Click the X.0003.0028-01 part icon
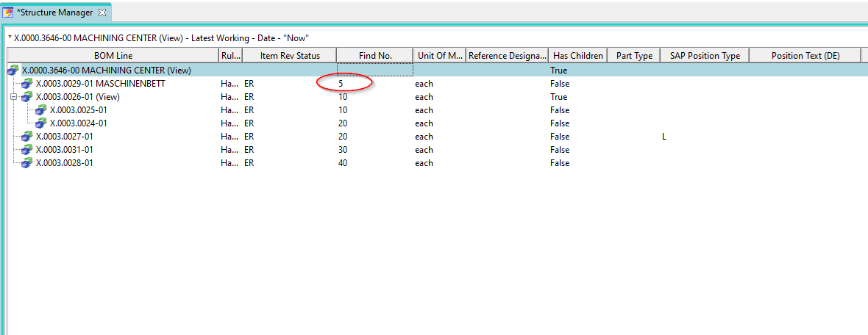Viewport: 868px width, 335px height. click(x=27, y=163)
